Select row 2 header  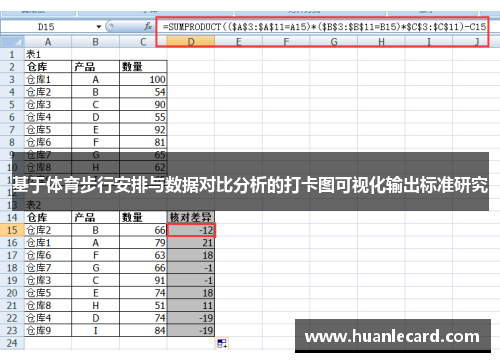(12, 67)
